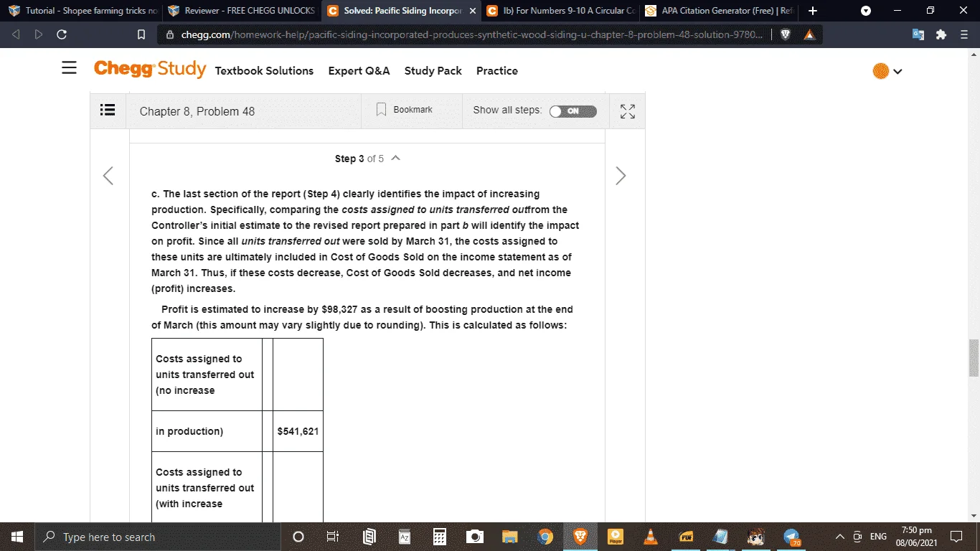Open the Calculator app on the taskbar

click(440, 537)
